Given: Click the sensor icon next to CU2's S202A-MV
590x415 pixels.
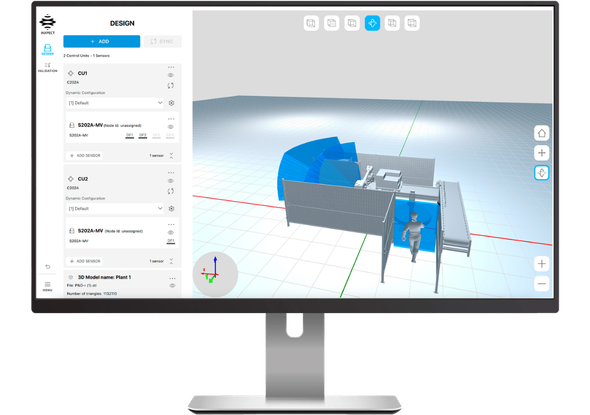Looking at the screenshot, I should [71, 231].
